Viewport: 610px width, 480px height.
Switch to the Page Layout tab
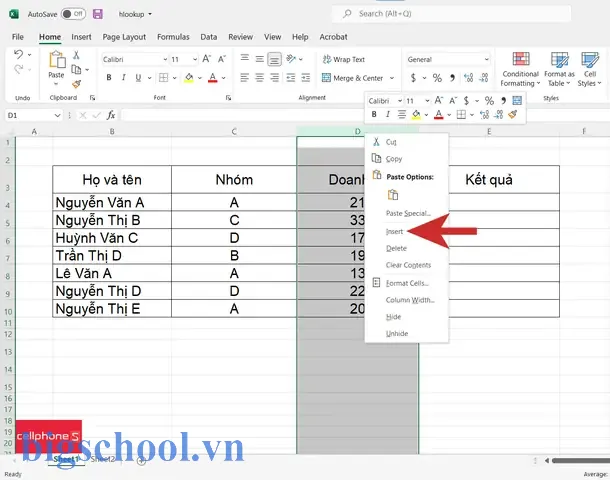124,37
